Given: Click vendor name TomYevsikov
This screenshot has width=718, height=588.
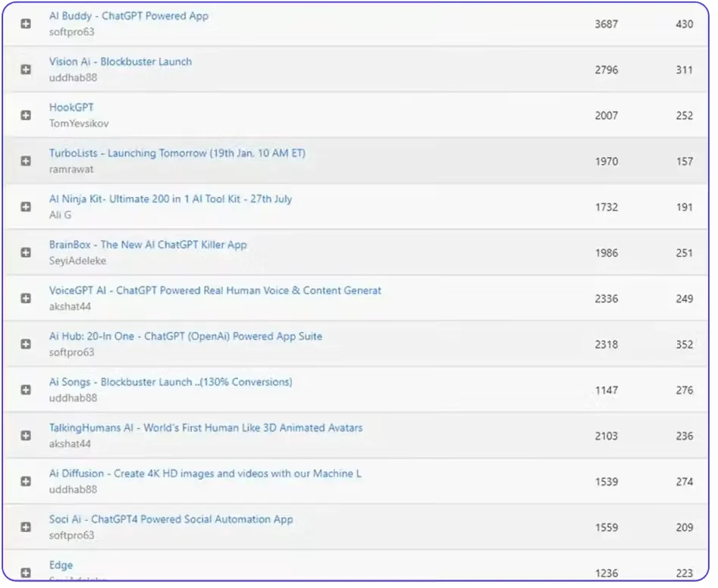Looking at the screenshot, I should (79, 124).
